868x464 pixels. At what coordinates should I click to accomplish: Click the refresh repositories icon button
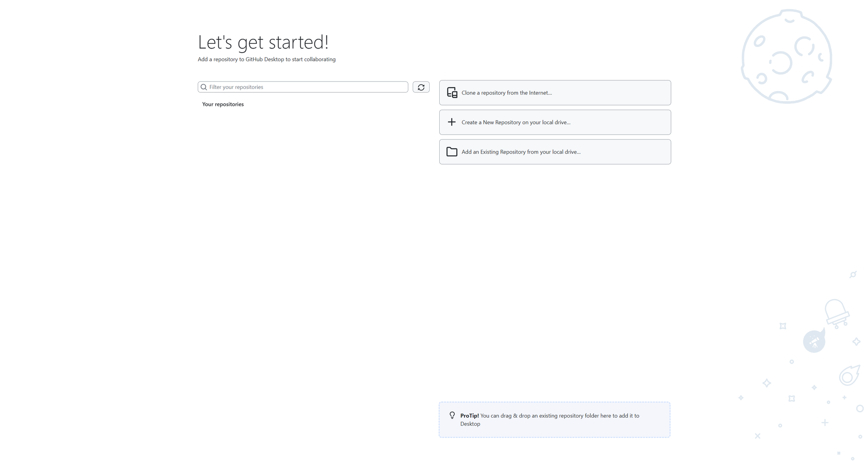421,87
